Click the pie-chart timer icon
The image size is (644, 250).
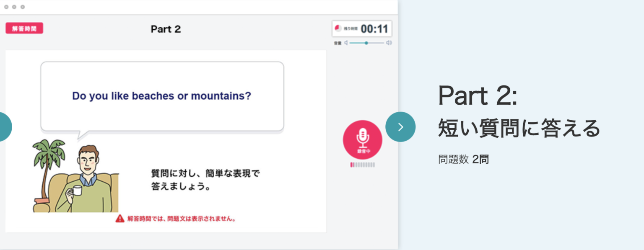(x=338, y=28)
